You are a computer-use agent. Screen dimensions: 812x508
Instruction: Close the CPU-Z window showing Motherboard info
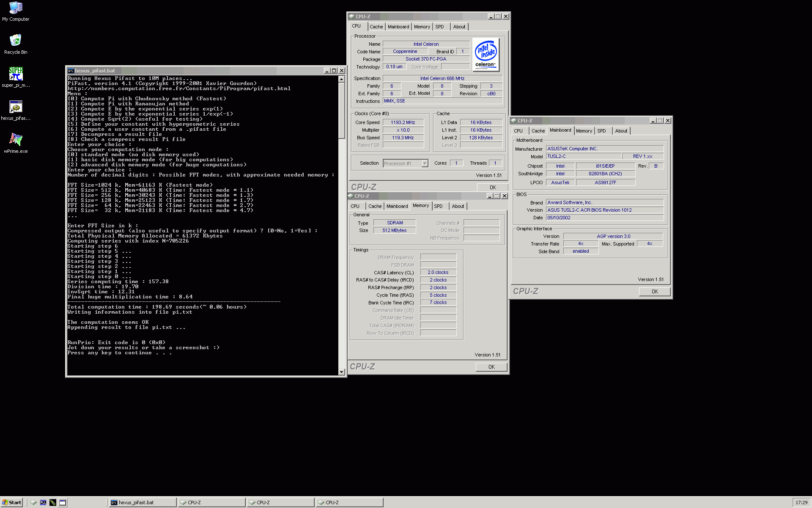(668, 121)
